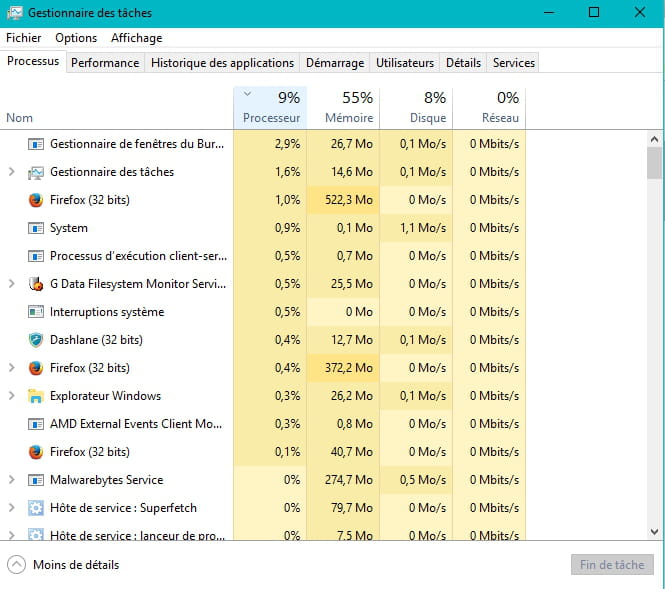Image resolution: width=665 pixels, height=589 pixels.
Task: Click the Dashlane shield icon
Action: click(36, 340)
